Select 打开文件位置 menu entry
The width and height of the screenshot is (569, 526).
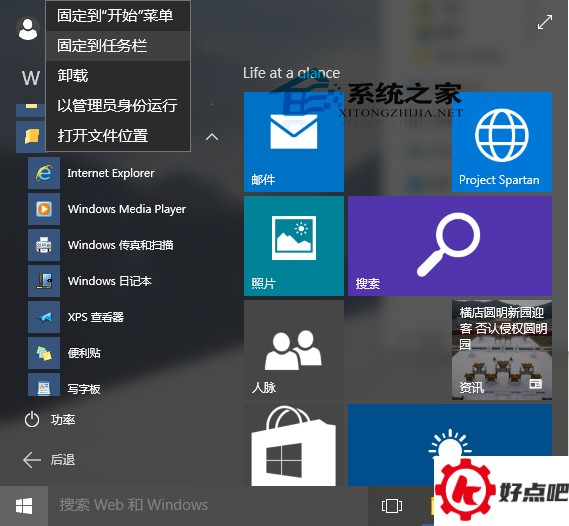click(x=118, y=136)
